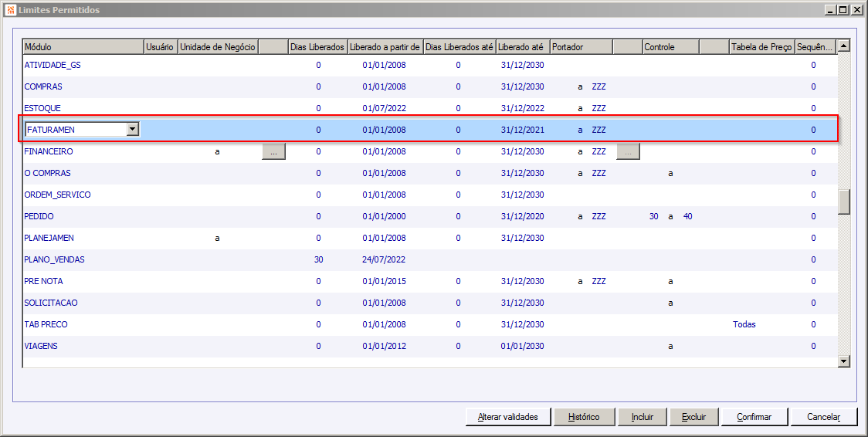Click the vertical scrollbar thumb
The height and width of the screenshot is (437, 868).
[843, 202]
